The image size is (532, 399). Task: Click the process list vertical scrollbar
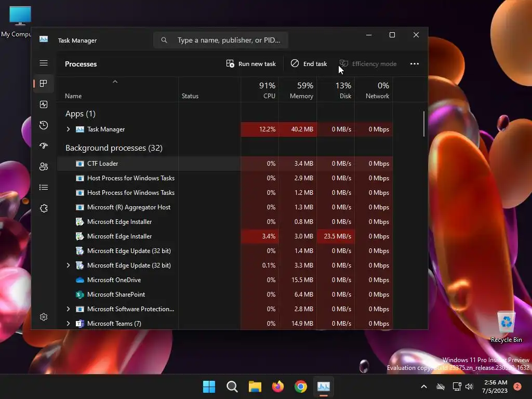[x=424, y=124]
